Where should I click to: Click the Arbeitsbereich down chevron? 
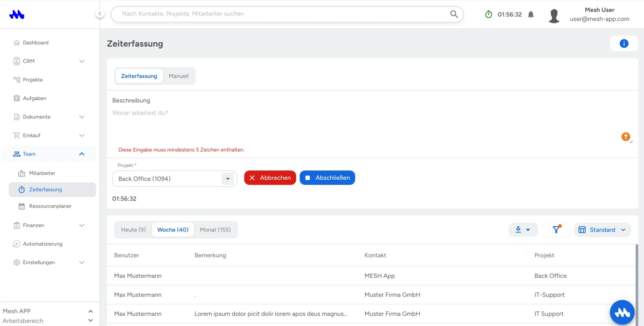tap(90, 321)
